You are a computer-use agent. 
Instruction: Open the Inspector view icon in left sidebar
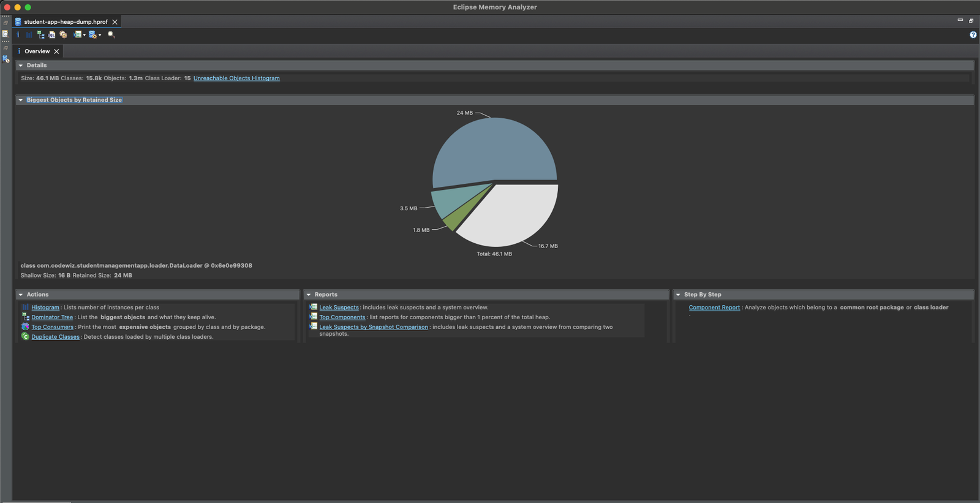[x=6, y=34]
